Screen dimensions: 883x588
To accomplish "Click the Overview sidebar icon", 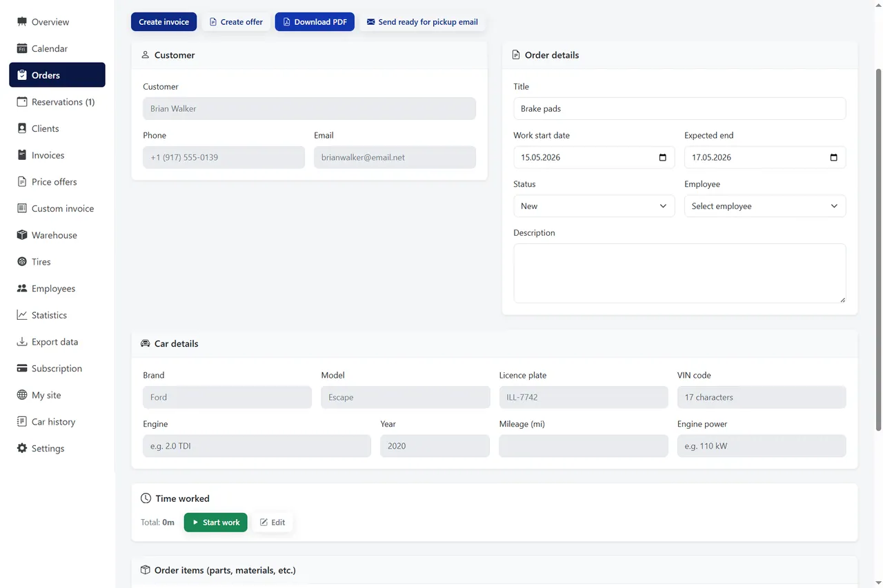I will coord(22,22).
